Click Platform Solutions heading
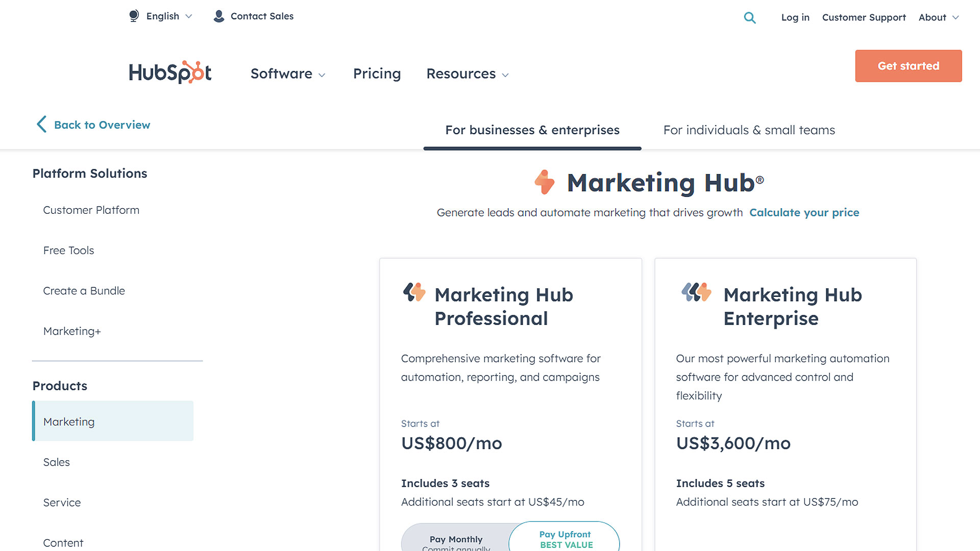The image size is (980, 551). (x=90, y=173)
